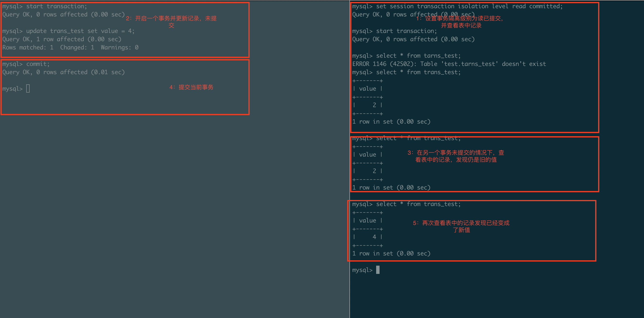Click the 'Rows matched: 1 Changed: 1' line
Image resolution: width=644 pixels, height=318 pixels.
pos(70,48)
